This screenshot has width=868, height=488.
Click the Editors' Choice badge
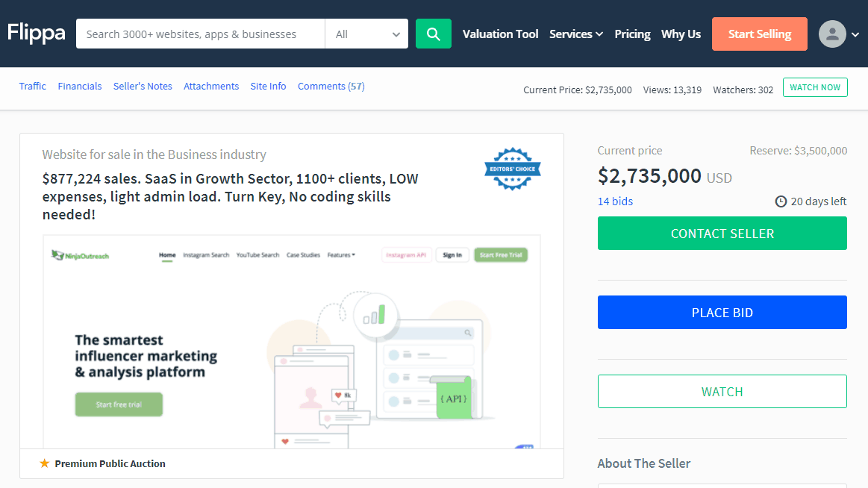click(x=513, y=169)
